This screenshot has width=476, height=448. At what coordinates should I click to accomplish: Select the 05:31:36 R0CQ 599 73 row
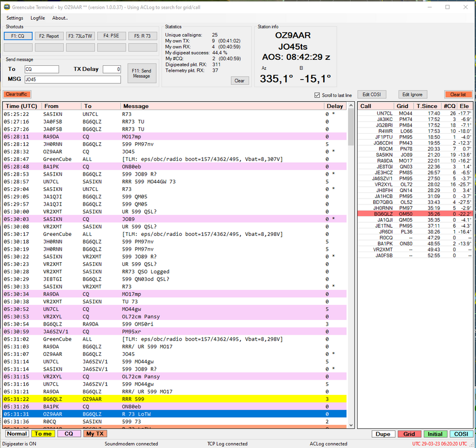click(x=175, y=422)
